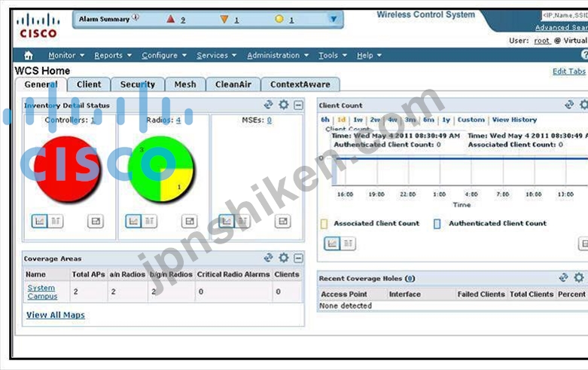The image size is (588, 370).
Task: Click the red Controllers pie chart
Action: tap(67, 169)
